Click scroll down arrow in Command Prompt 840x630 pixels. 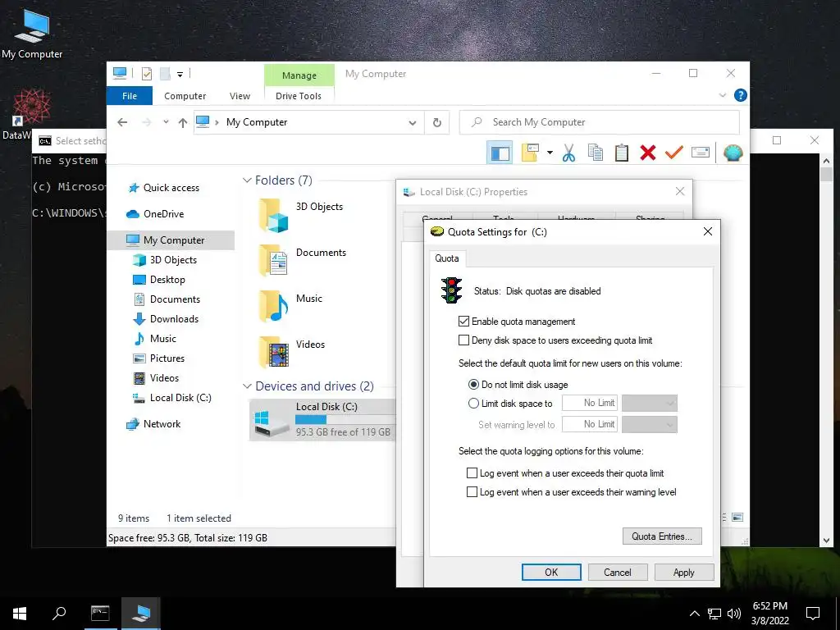825,541
